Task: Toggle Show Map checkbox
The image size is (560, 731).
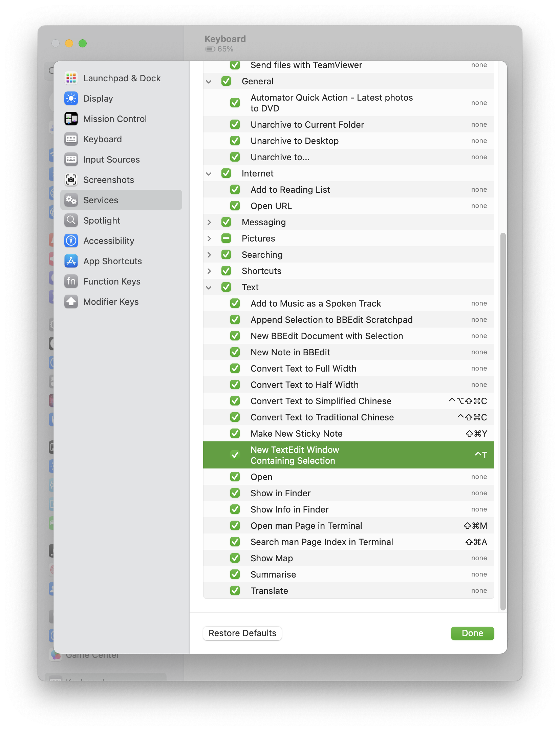Action: [x=235, y=558]
